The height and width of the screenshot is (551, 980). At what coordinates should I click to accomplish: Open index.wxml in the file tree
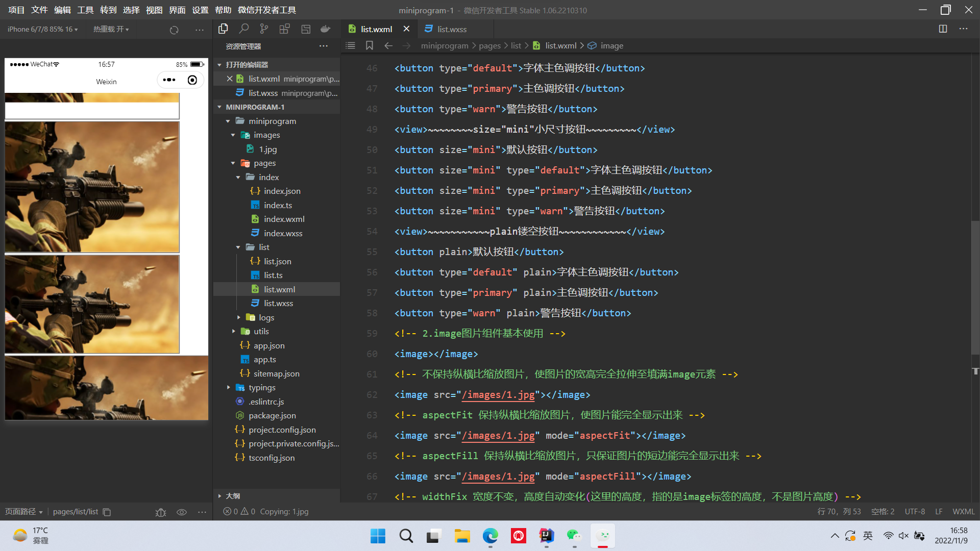tap(284, 219)
